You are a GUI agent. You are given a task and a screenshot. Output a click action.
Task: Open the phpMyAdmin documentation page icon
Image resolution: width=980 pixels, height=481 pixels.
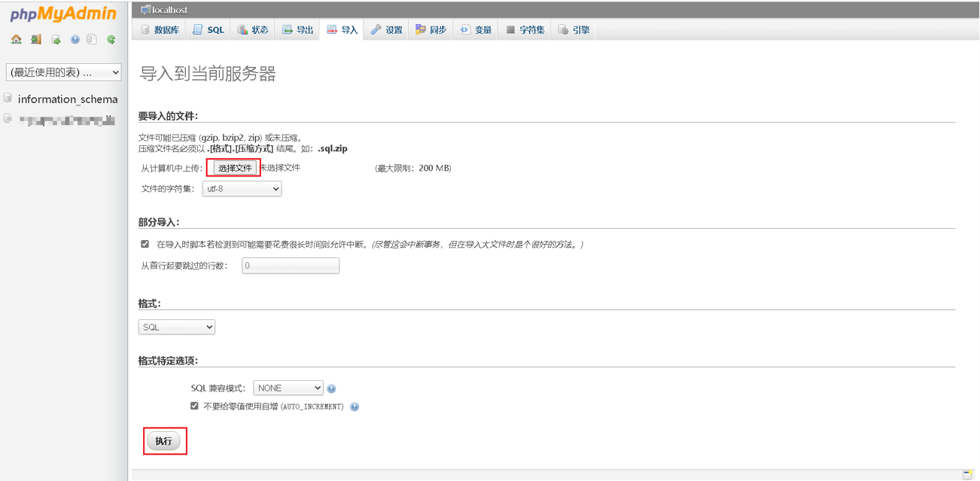[93, 39]
